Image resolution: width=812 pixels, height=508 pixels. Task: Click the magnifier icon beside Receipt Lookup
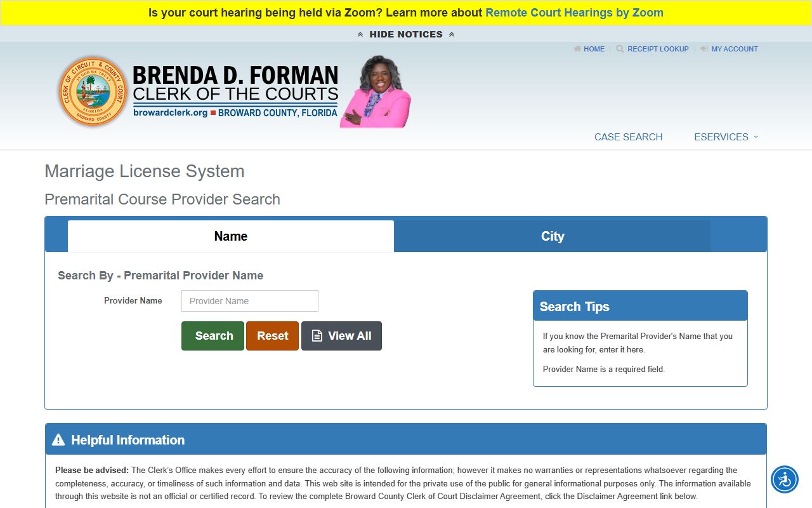point(620,49)
